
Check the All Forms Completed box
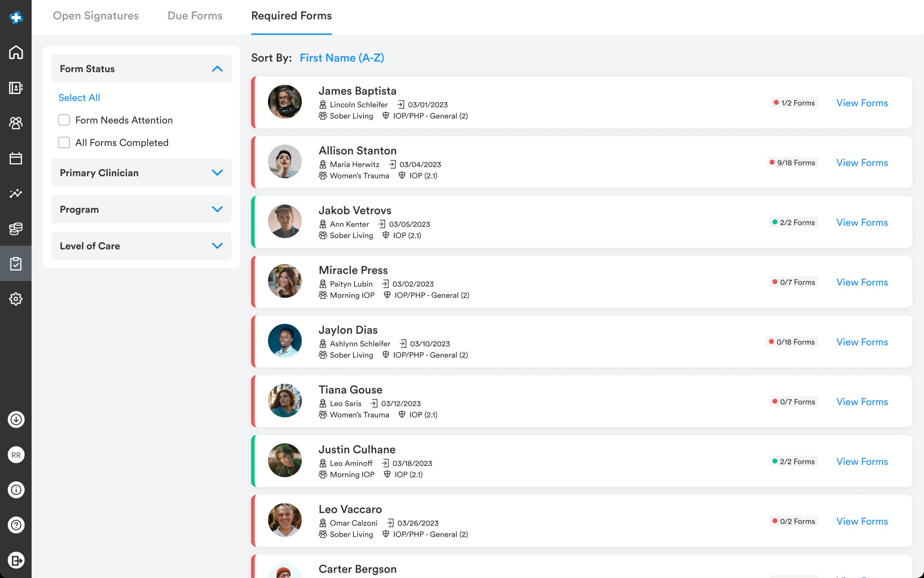click(64, 142)
